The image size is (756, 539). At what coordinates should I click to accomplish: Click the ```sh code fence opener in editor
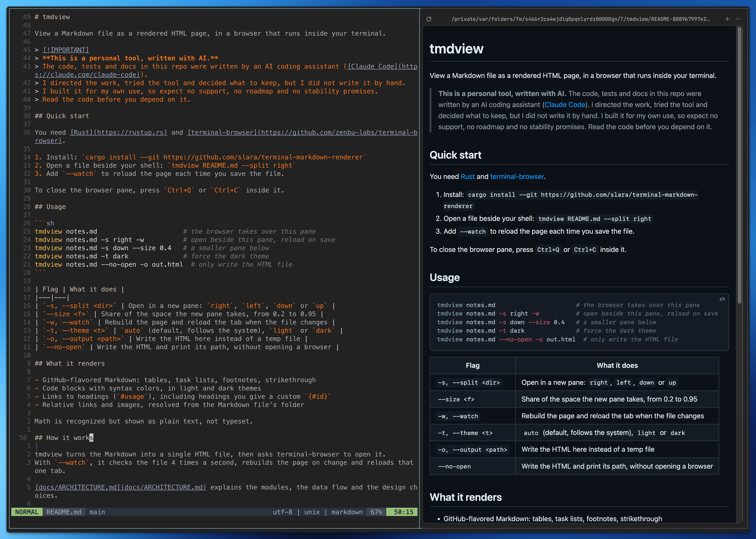pyautogui.click(x=45, y=223)
